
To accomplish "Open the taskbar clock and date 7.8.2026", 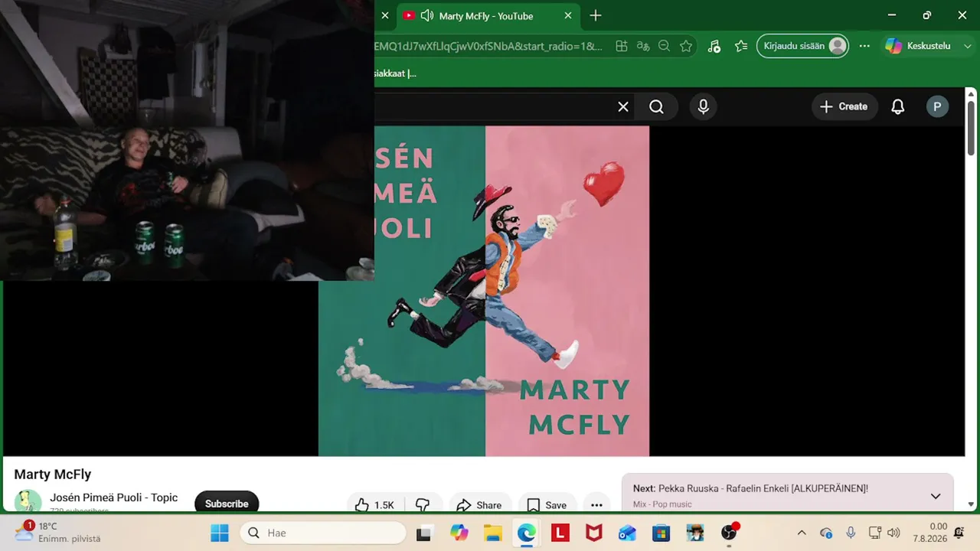I will 930,533.
